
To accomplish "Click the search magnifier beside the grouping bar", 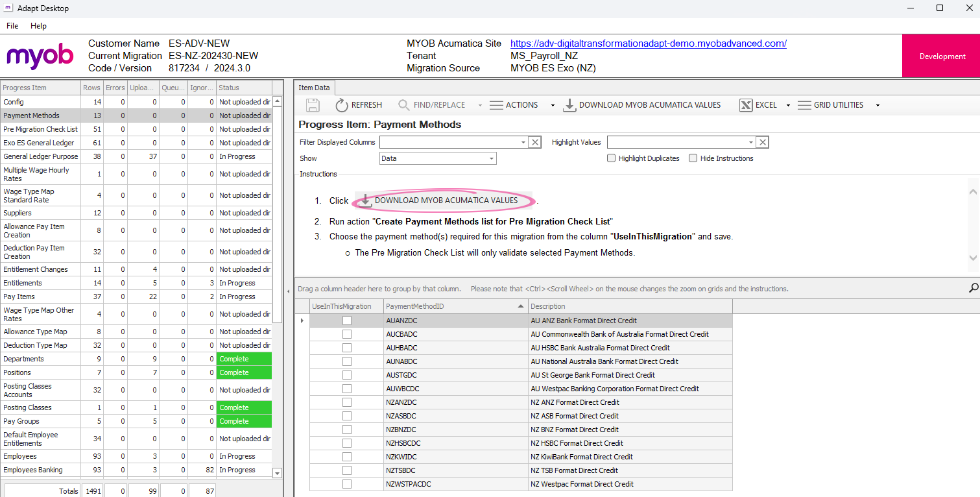I will click(x=973, y=288).
